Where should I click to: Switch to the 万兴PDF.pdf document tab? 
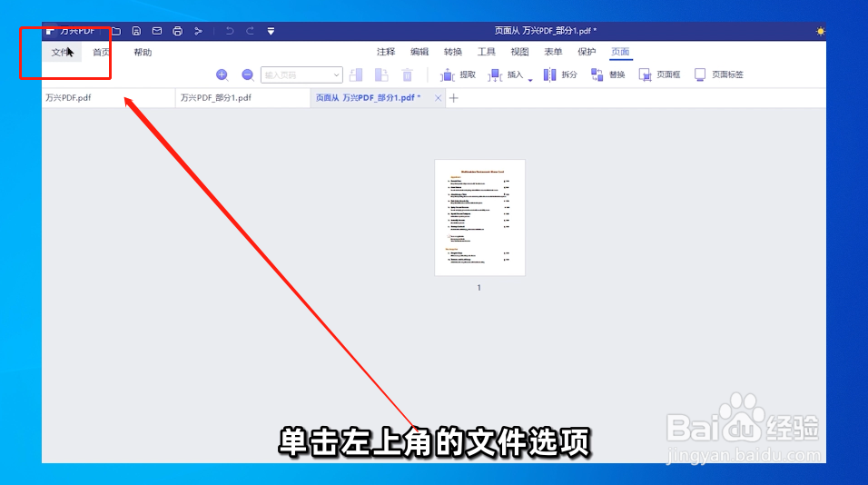pyautogui.click(x=109, y=98)
